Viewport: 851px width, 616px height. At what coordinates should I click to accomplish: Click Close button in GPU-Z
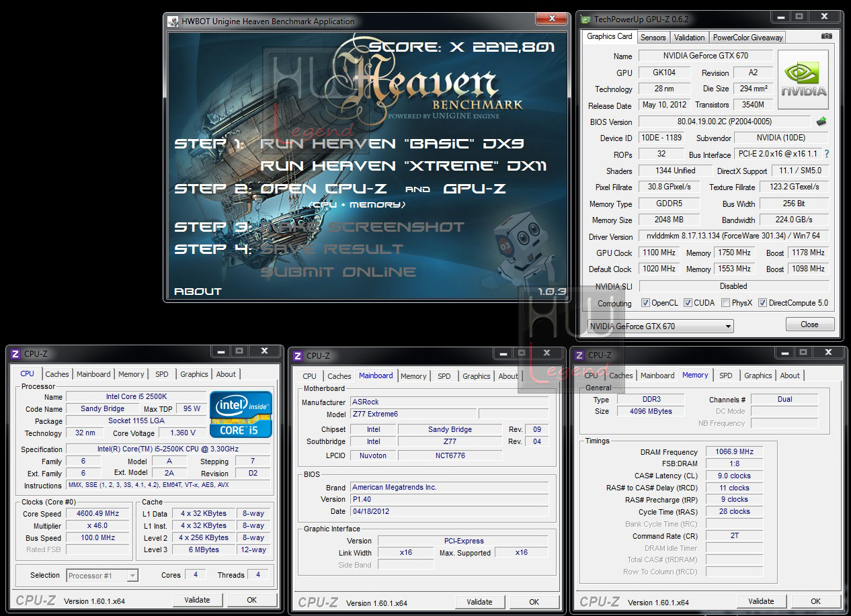coord(809,324)
